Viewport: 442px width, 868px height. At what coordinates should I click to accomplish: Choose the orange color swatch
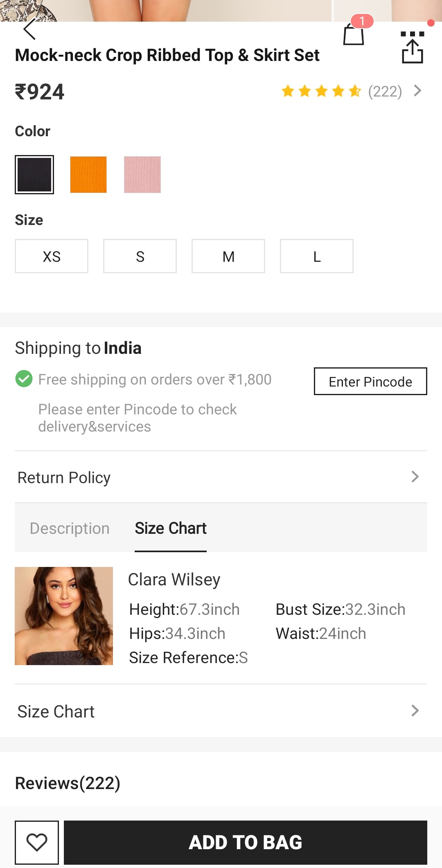88,175
